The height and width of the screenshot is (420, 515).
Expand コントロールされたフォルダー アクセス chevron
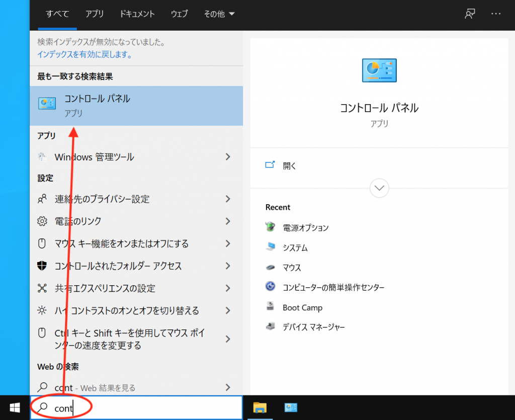pyautogui.click(x=228, y=266)
